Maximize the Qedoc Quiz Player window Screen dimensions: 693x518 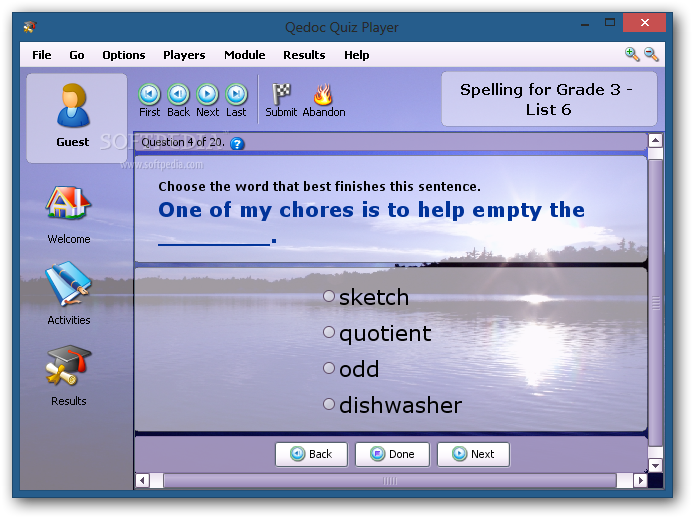610,23
